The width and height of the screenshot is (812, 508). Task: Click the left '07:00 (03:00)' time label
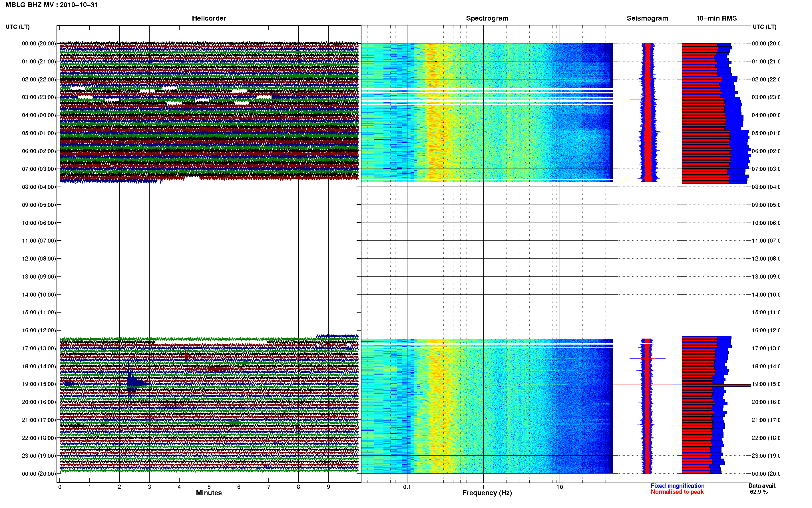point(39,169)
